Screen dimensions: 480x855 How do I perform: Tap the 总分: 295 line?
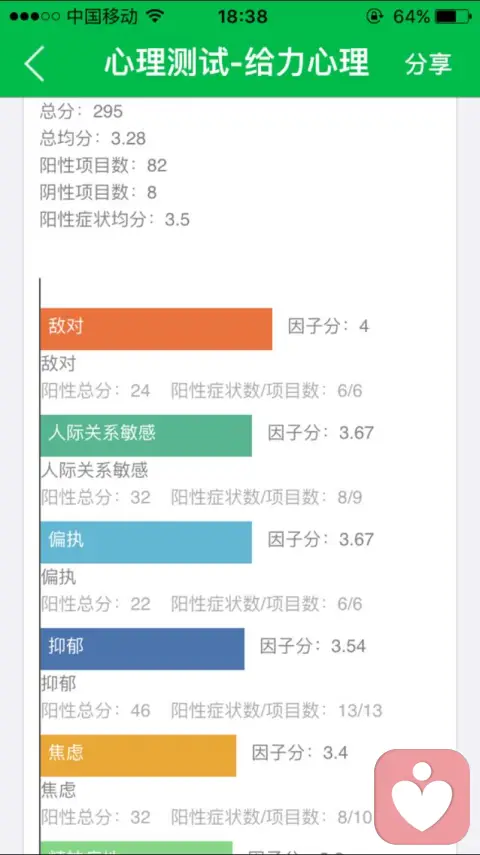click(x=82, y=111)
